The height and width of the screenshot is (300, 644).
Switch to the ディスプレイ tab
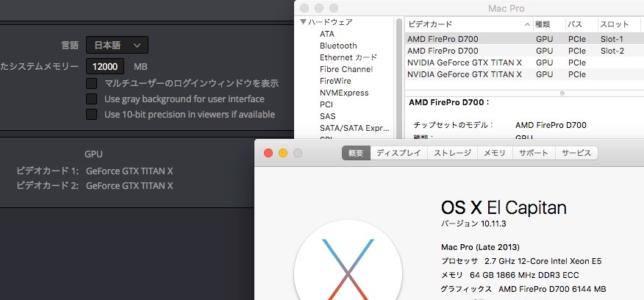pyautogui.click(x=398, y=153)
